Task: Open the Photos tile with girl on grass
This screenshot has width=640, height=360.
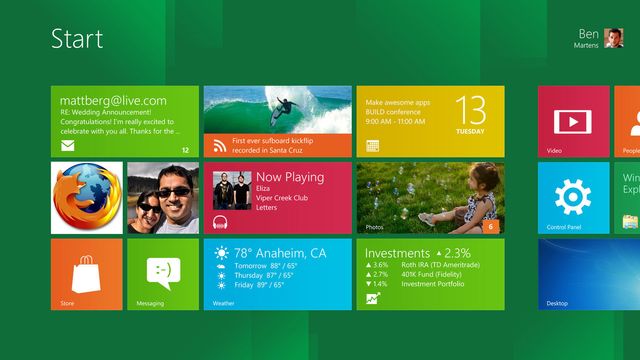Action: [x=430, y=198]
